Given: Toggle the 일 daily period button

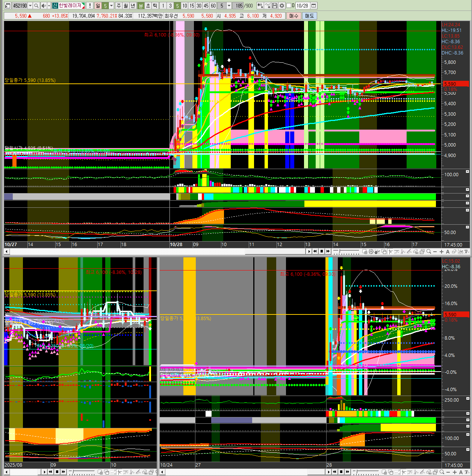Looking at the screenshot, I should (98, 6).
